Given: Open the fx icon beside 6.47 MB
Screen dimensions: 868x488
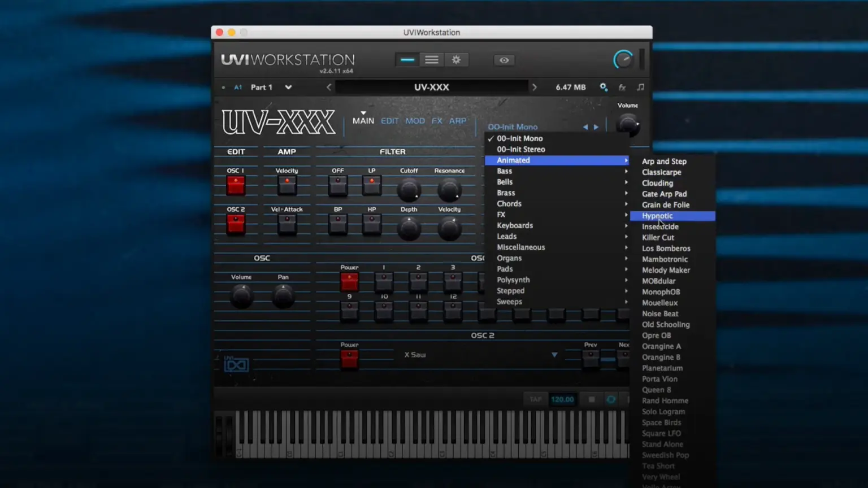Looking at the screenshot, I should point(622,88).
